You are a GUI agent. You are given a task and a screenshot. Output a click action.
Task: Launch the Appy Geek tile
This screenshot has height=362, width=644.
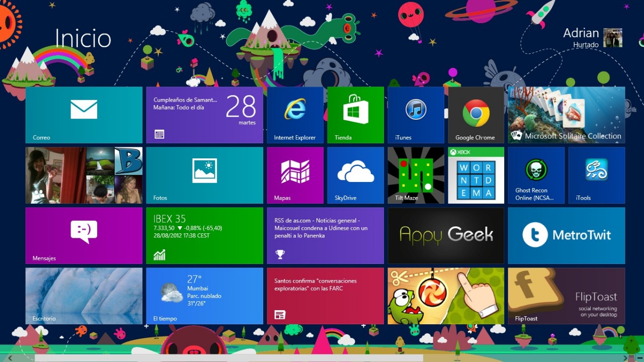446,236
